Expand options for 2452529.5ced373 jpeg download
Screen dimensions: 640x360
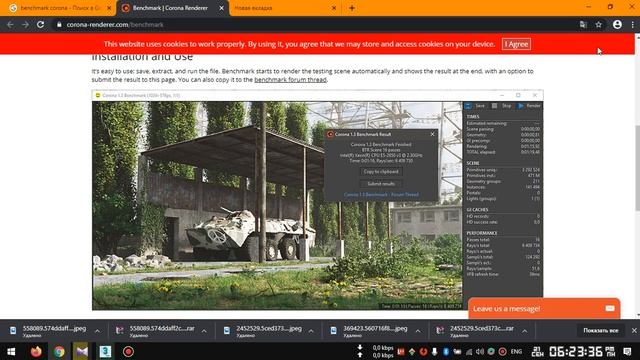311,331
